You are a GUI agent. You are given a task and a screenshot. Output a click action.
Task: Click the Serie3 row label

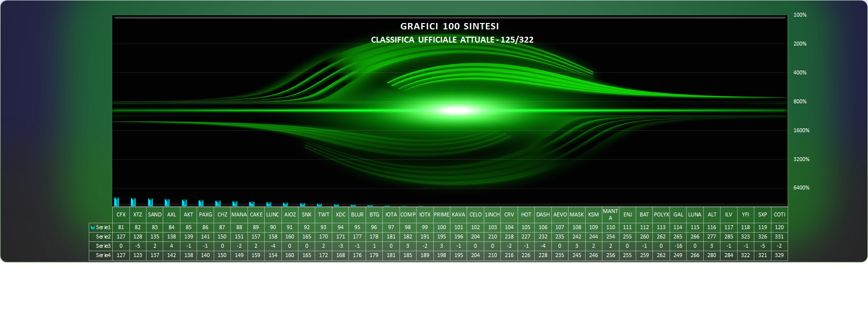103,246
